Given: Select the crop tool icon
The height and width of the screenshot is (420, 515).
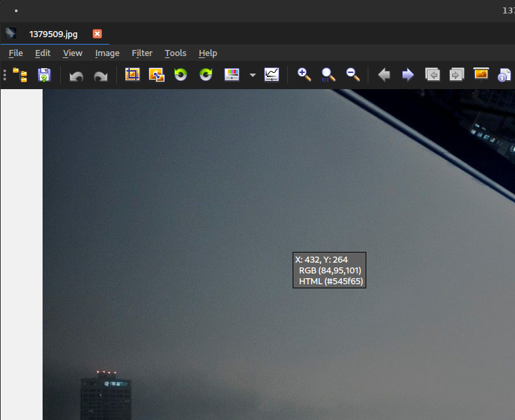Looking at the screenshot, I should [132, 75].
